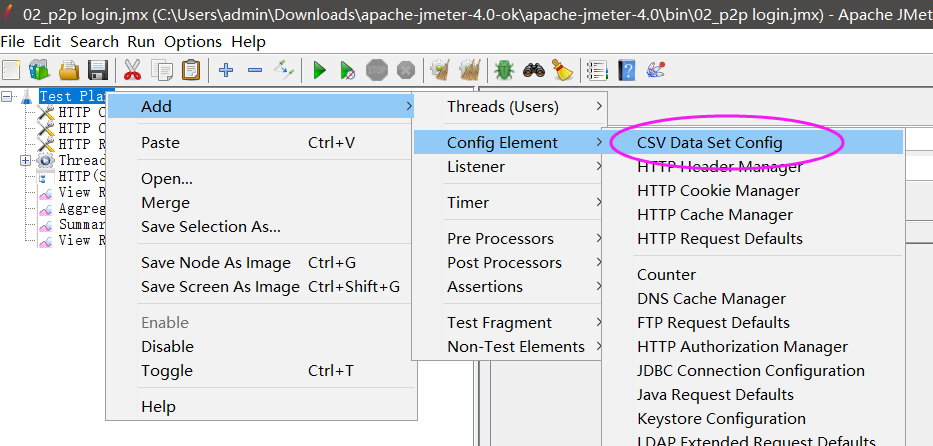The width and height of the screenshot is (933, 446).
Task: Choose Help in context menu
Action: click(261, 407)
